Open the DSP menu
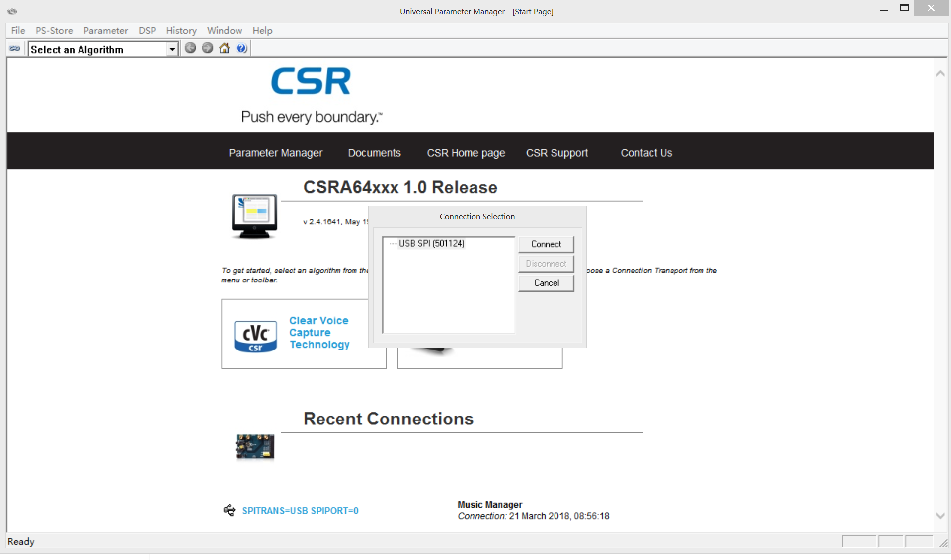Viewport: 951px width, 560px height. 147,30
